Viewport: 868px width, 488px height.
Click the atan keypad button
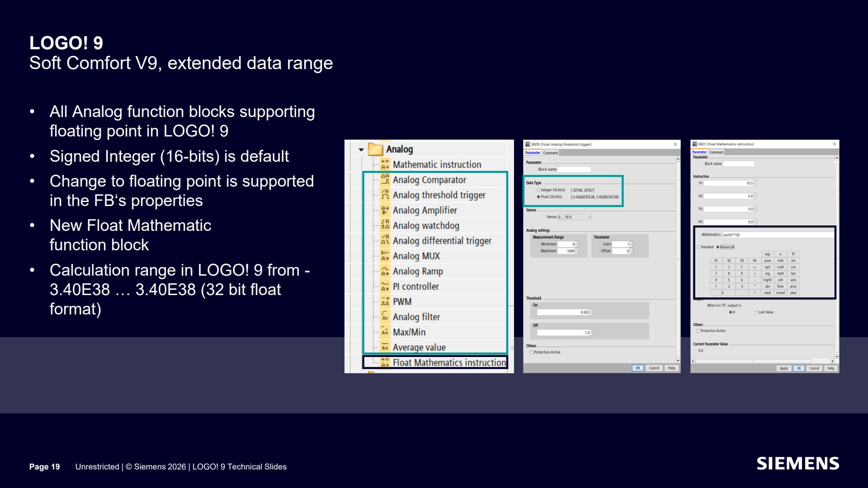tap(793, 293)
